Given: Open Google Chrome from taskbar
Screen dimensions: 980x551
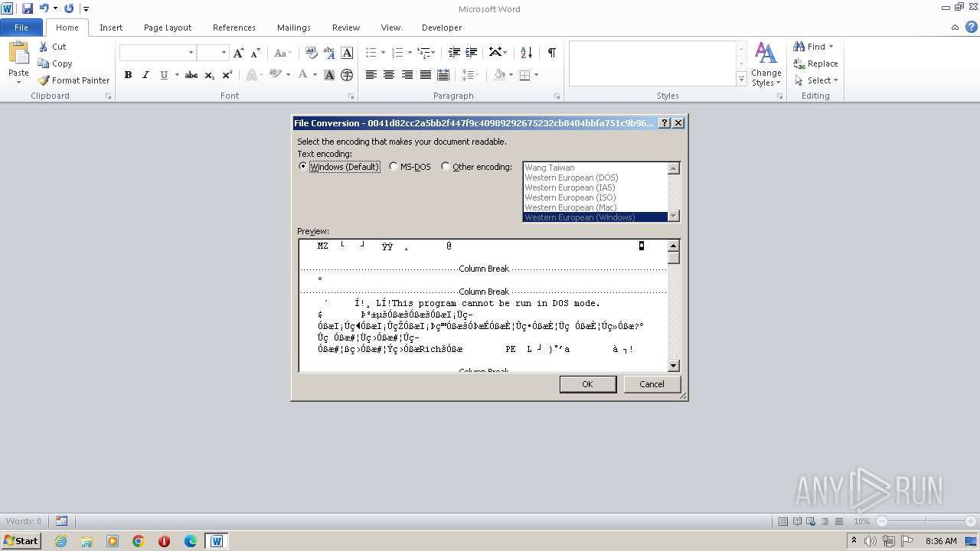Looking at the screenshot, I should pos(139,541).
